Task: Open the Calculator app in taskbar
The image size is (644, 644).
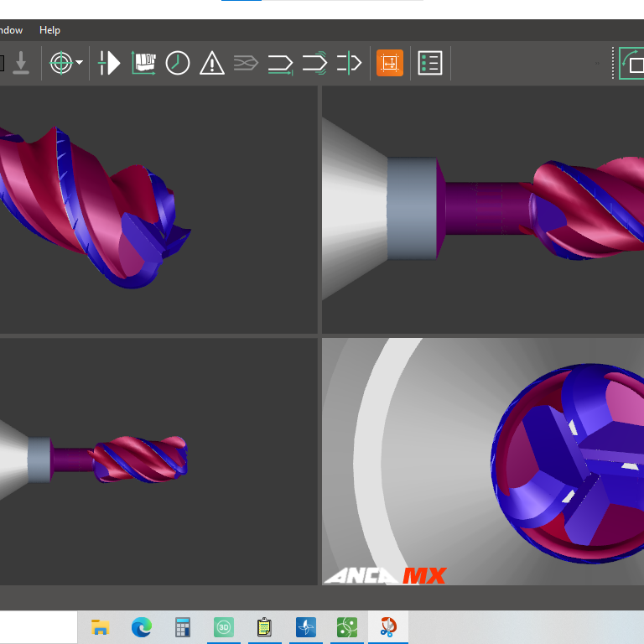Action: tap(183, 626)
